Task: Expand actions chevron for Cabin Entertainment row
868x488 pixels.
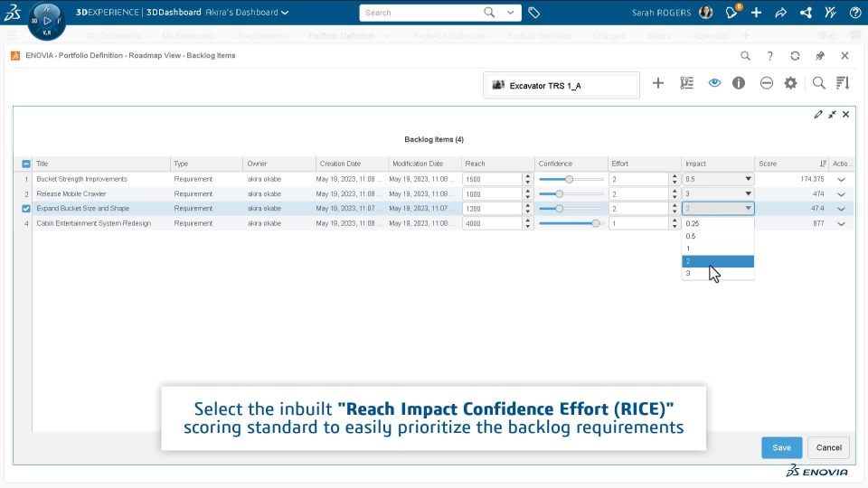Action: pyautogui.click(x=842, y=224)
